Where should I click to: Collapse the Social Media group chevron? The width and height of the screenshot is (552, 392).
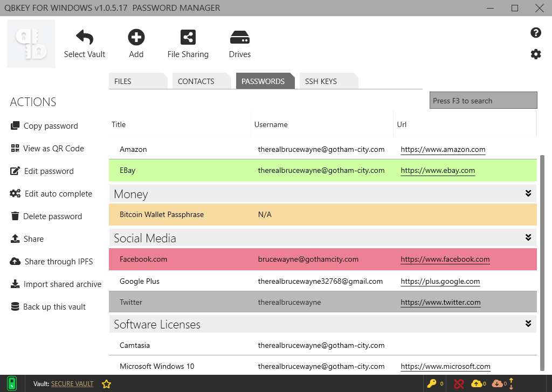(x=528, y=237)
